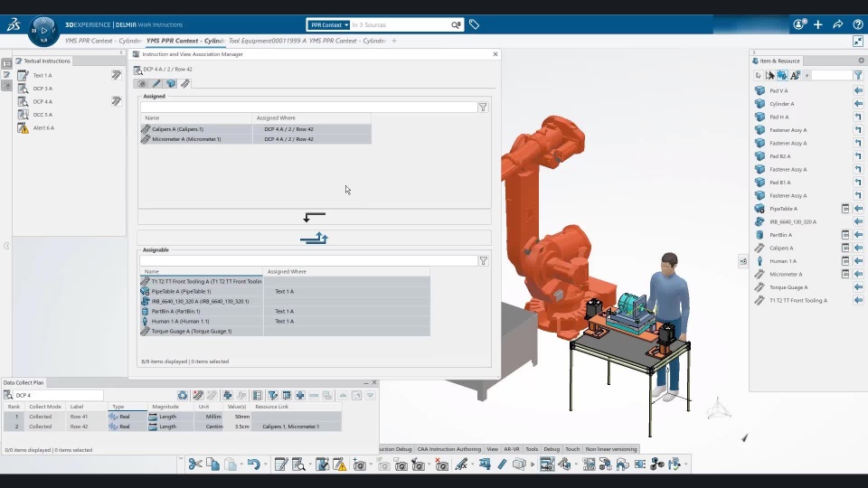Select Calipers A (Calipers.1) assigned row
This screenshot has height=488, width=868.
[x=256, y=129]
